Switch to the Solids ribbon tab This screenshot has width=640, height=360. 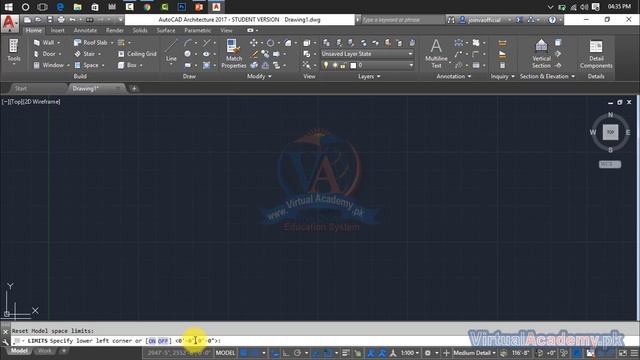[x=140, y=30]
